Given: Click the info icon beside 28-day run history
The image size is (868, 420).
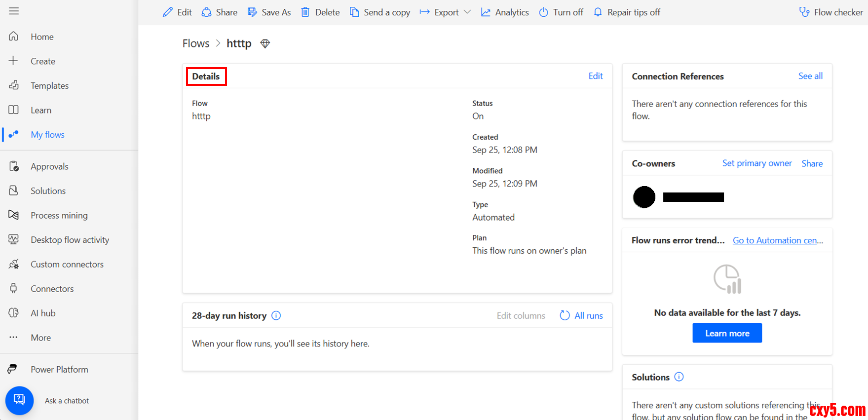Looking at the screenshot, I should point(276,315).
